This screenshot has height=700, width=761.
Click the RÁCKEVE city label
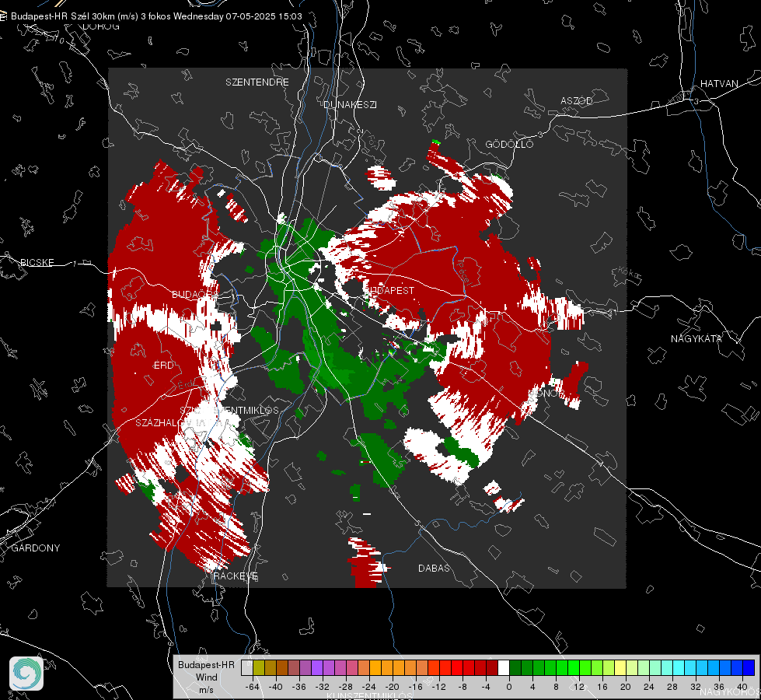(236, 576)
